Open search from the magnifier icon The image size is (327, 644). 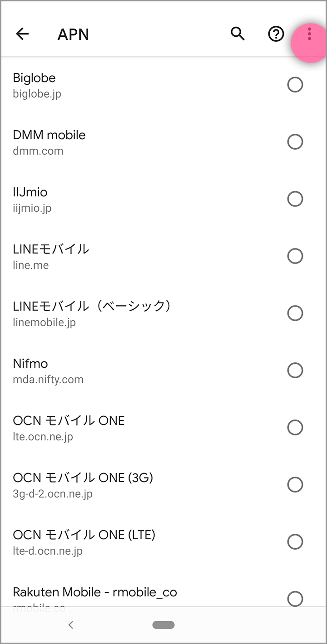click(238, 34)
